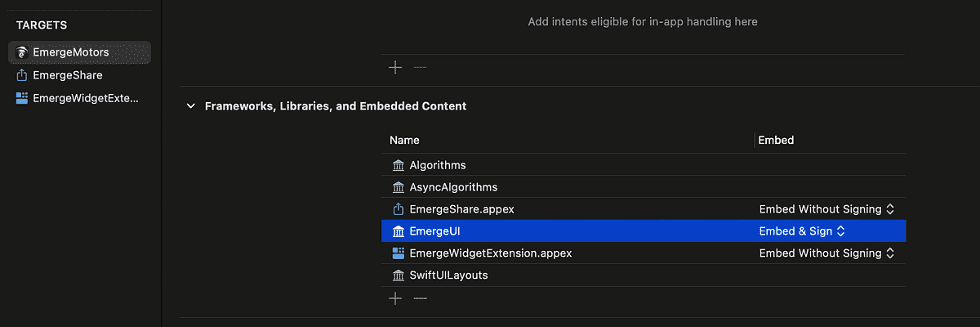Select the AsyncAlgorithms library row icon
The height and width of the screenshot is (327, 980).
(x=399, y=187)
